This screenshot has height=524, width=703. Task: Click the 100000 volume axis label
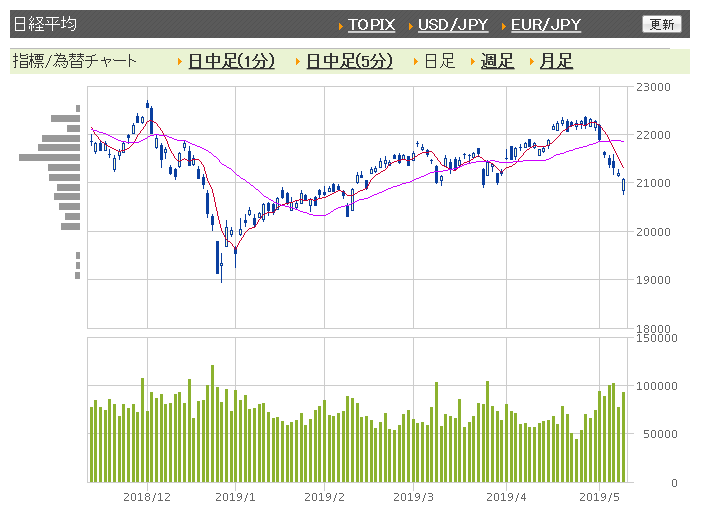[656, 386]
